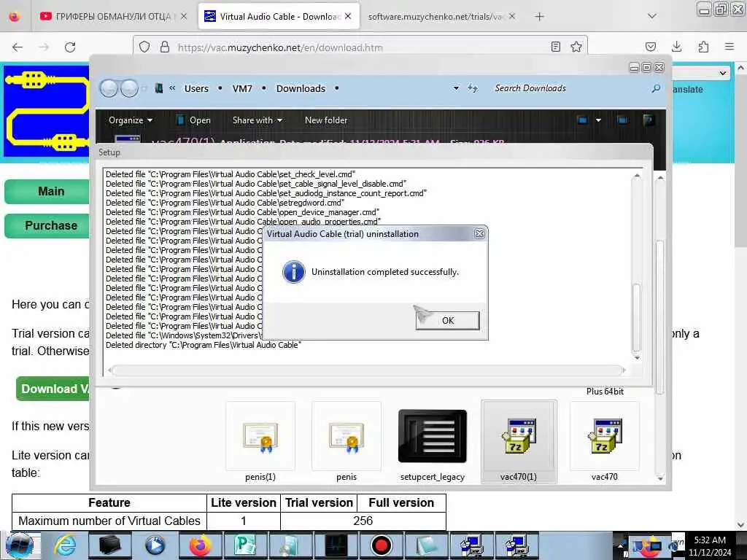This screenshot has width=747, height=560.
Task: Change view icon in Explorer toolbar
Action: pyautogui.click(x=582, y=120)
